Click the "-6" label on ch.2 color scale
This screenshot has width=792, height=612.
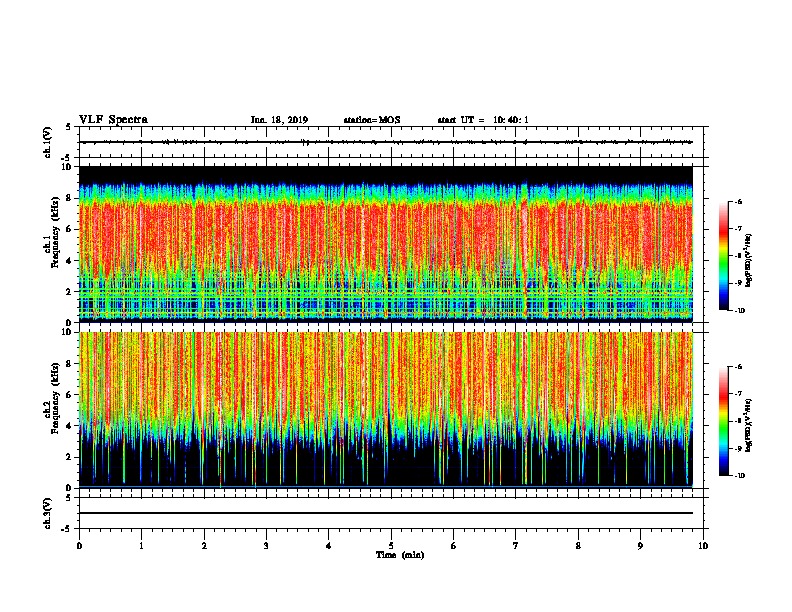[738, 367]
